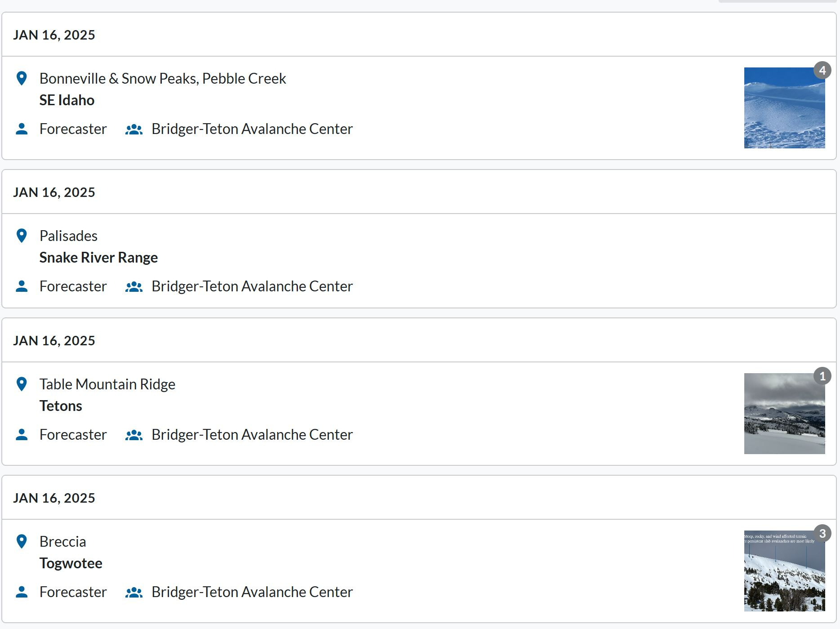Click the photo count badge 3 on Togwotee
This screenshot has height=629, width=840.
822,533
